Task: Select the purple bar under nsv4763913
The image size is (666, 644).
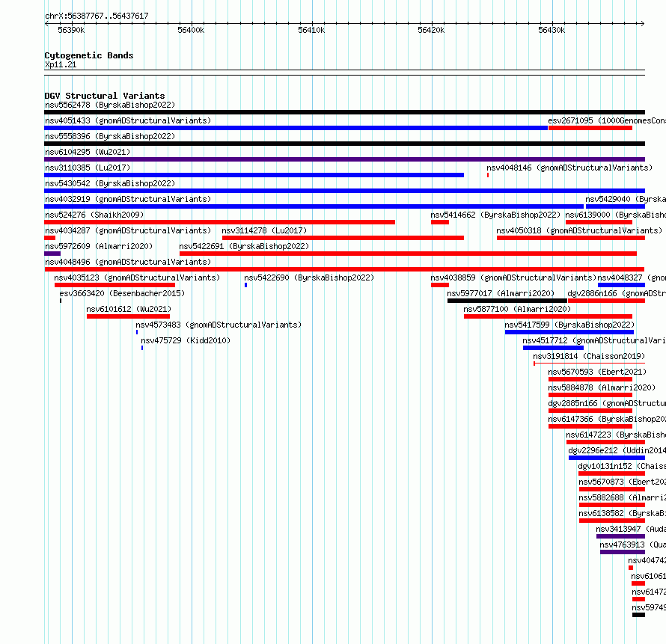Action: pyautogui.click(x=623, y=552)
